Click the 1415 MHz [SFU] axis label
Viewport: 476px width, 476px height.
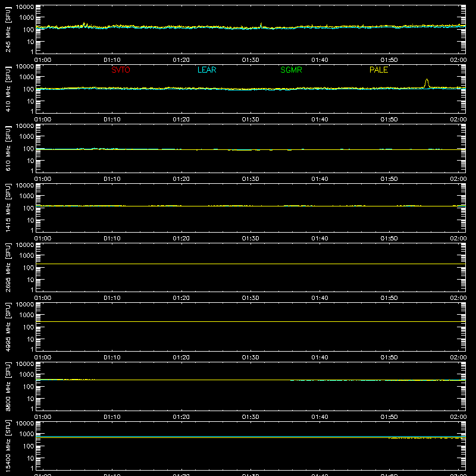pos(8,208)
